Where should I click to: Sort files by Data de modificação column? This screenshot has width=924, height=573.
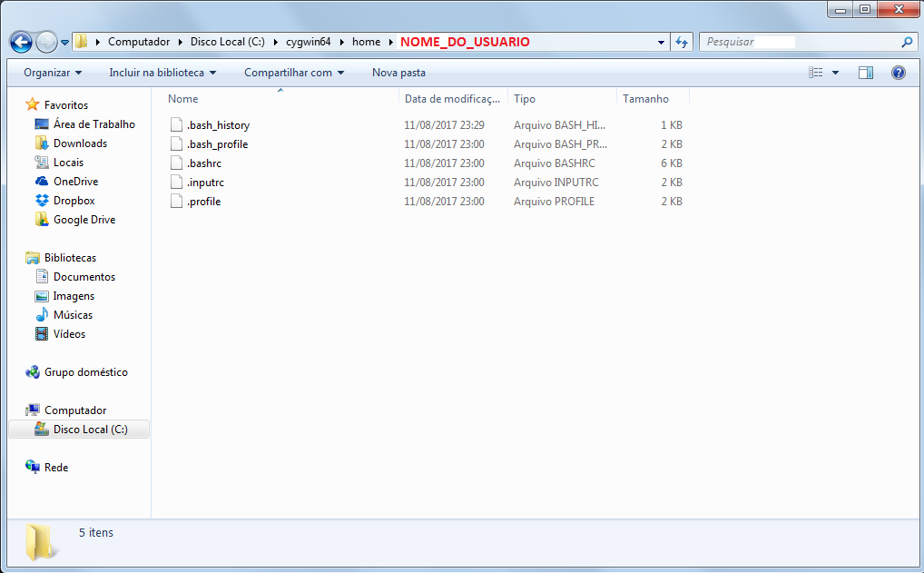452,99
